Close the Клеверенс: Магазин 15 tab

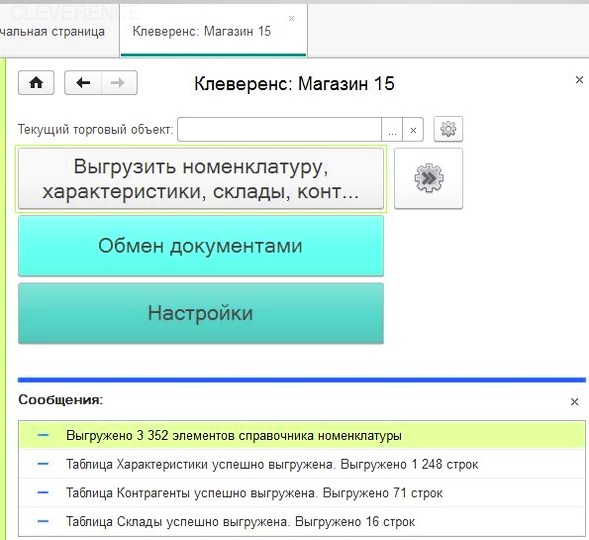point(291,18)
